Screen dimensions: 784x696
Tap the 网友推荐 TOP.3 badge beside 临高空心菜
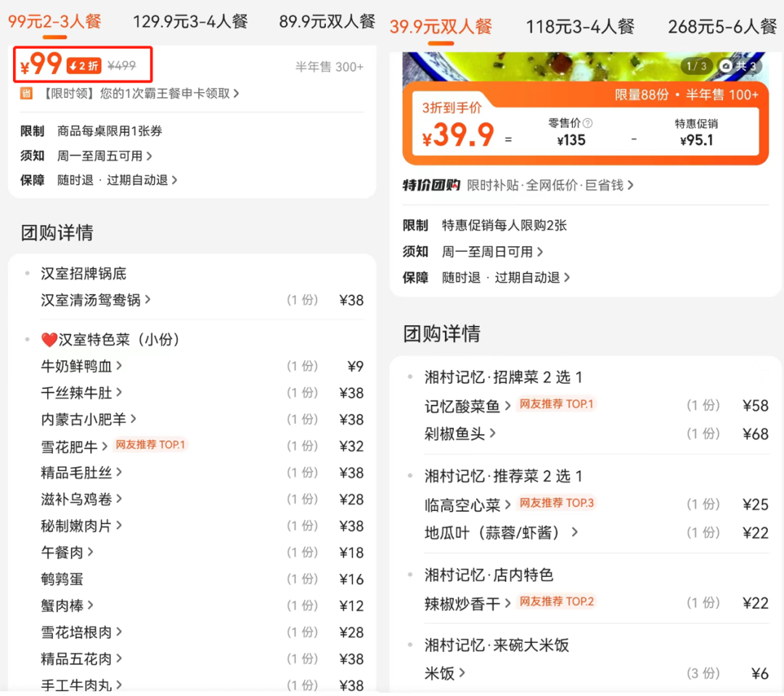pos(558,503)
